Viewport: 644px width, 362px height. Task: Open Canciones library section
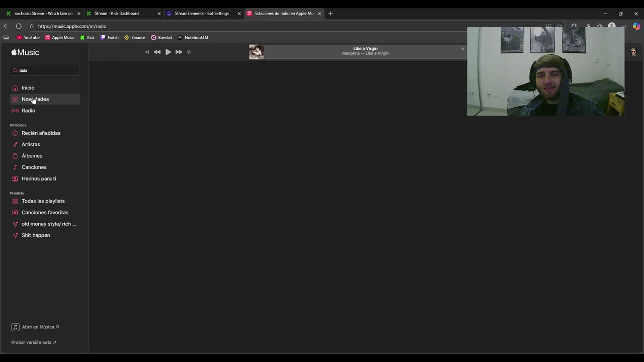(x=45, y=167)
